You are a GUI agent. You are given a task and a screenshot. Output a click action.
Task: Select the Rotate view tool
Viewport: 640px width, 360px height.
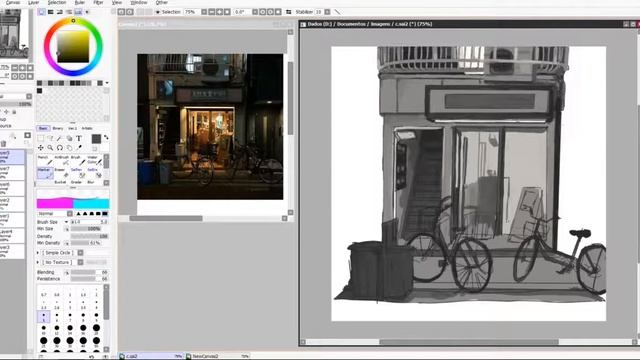tap(60, 148)
